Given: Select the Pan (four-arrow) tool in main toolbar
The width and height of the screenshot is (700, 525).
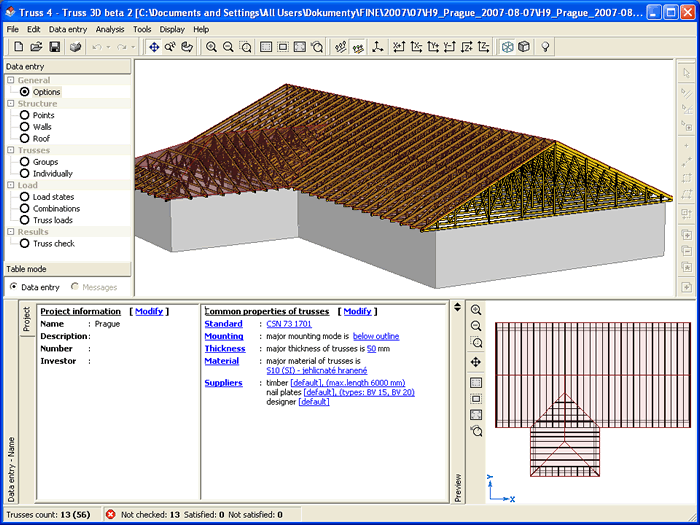Looking at the screenshot, I should coord(154,47).
